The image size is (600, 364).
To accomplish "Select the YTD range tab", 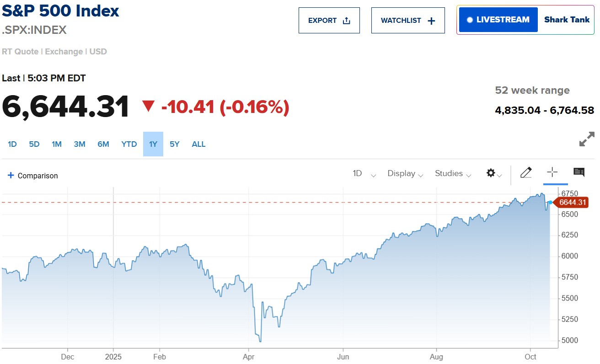I will coord(129,144).
